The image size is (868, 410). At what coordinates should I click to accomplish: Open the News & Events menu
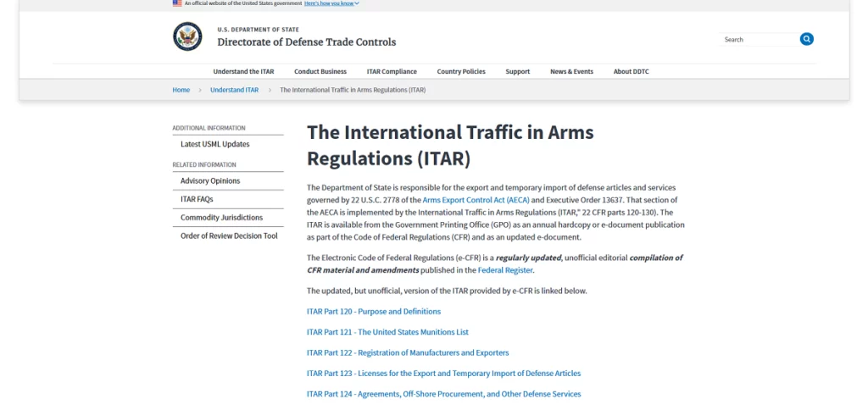[x=572, y=71]
